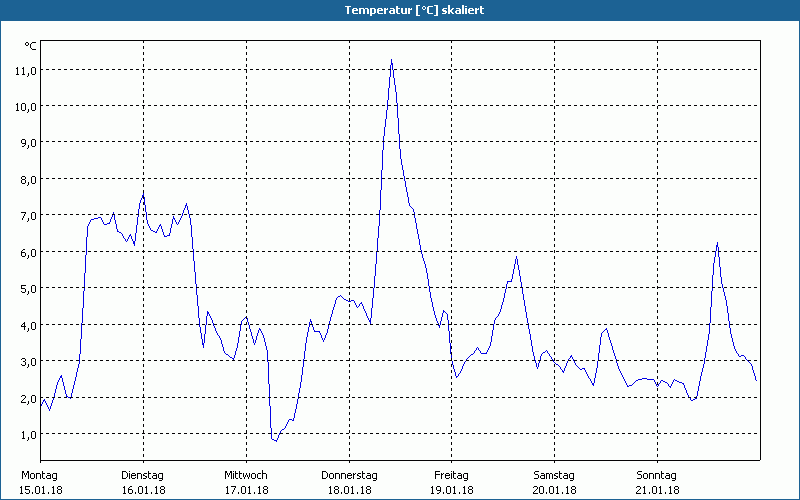This screenshot has width=800, height=500.
Task: Select the 11,0 y-axis label
Action: tap(25, 70)
